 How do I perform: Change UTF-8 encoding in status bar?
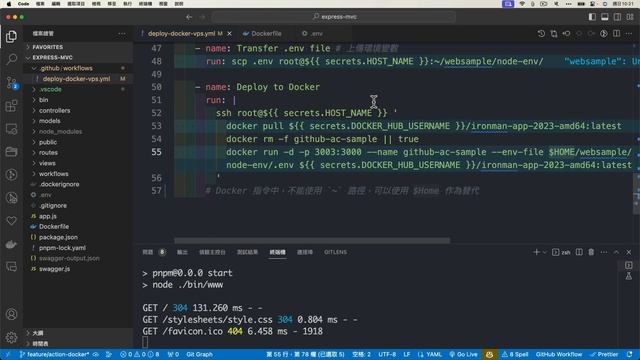point(387,354)
